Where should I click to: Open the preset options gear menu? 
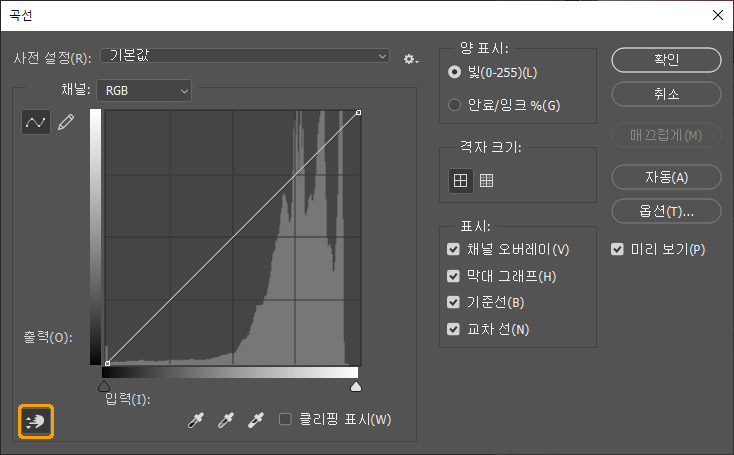[411, 59]
